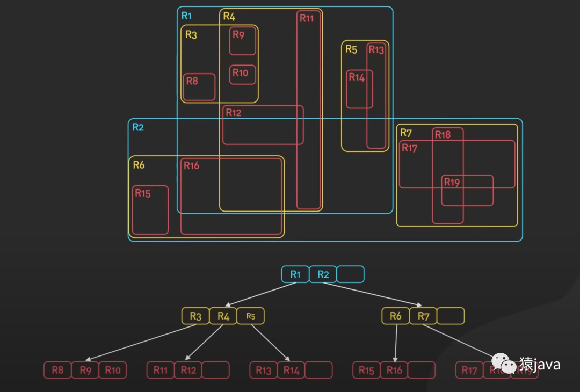Click the R9 leaf cell in the tree
580x392 pixels.
(85, 370)
